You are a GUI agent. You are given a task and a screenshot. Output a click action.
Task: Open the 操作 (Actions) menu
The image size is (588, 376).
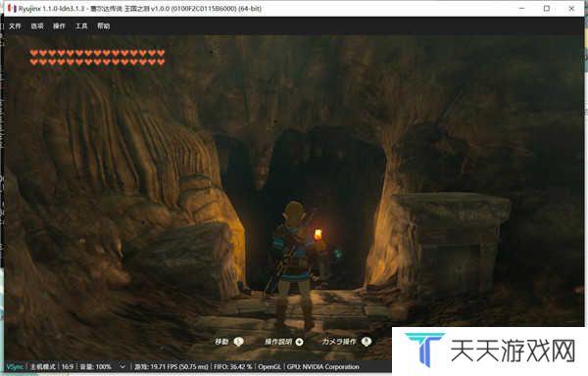coord(59,25)
